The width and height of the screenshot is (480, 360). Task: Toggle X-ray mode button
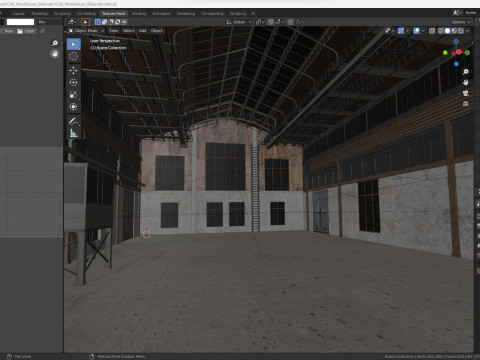point(432,31)
